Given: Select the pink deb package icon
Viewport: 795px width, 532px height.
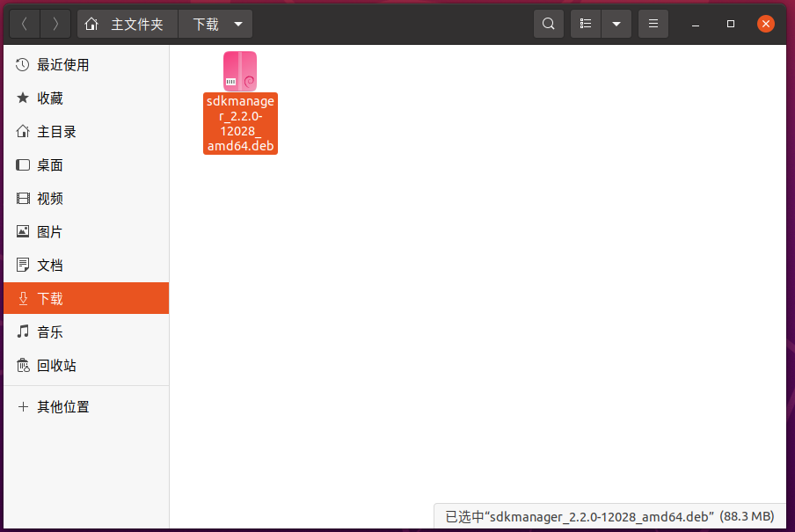Looking at the screenshot, I should 240,71.
